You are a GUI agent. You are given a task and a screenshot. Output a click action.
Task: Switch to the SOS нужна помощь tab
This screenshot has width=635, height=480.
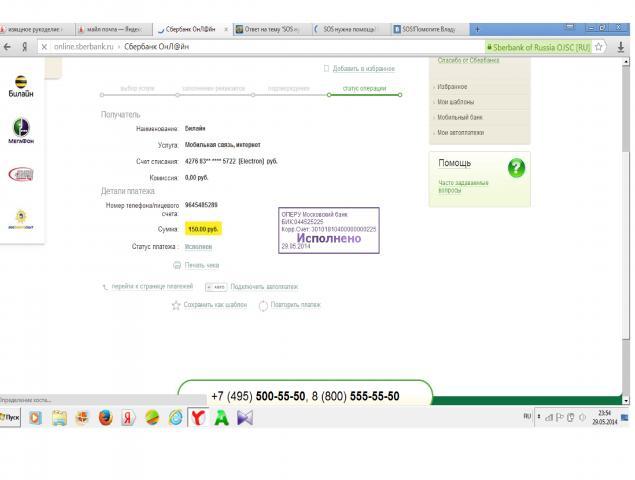click(x=349, y=29)
